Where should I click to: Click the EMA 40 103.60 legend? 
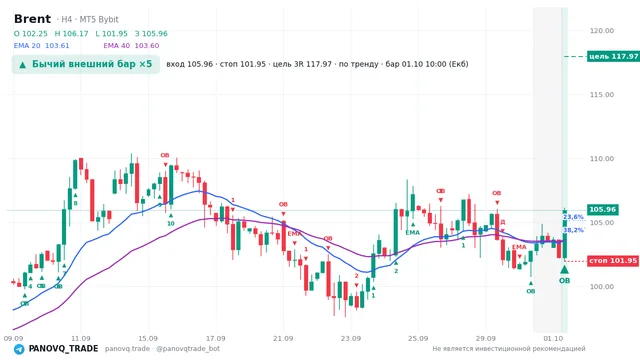coord(131,46)
